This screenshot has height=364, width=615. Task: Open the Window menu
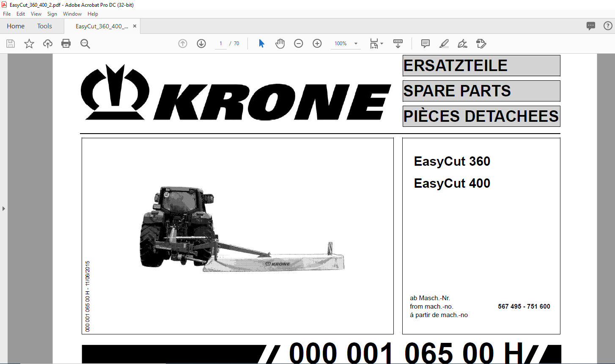[x=72, y=14]
